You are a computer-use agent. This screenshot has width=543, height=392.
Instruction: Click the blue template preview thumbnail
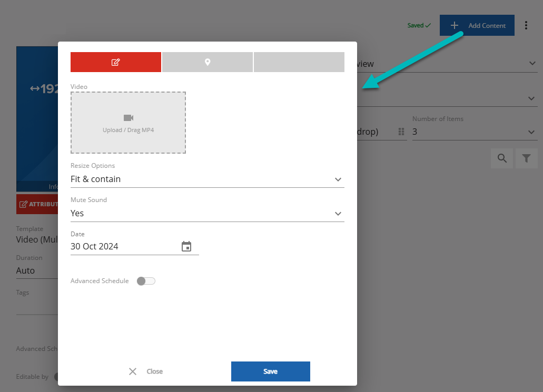pos(37,119)
